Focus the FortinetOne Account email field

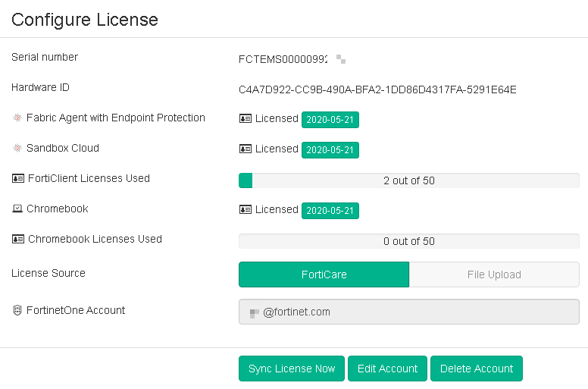(409, 312)
